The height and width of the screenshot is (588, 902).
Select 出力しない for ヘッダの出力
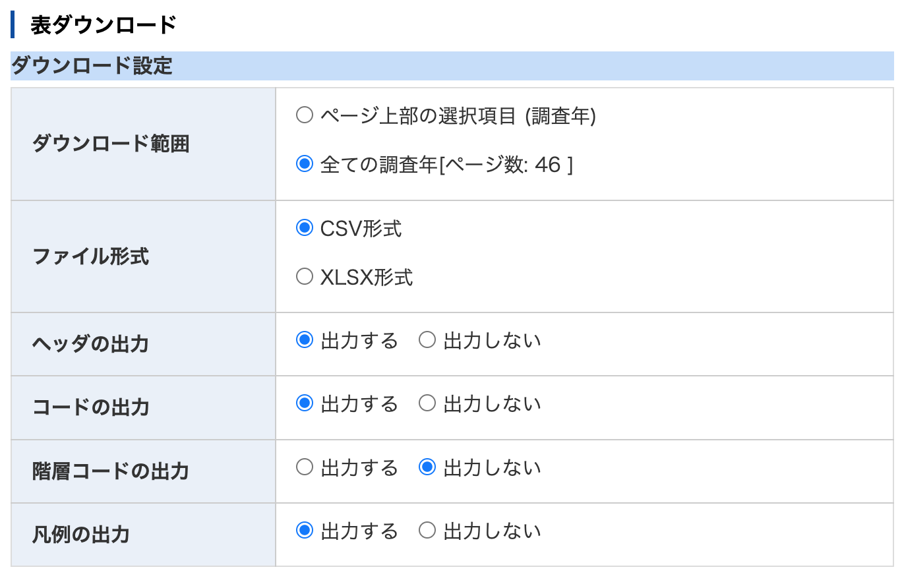(x=427, y=340)
